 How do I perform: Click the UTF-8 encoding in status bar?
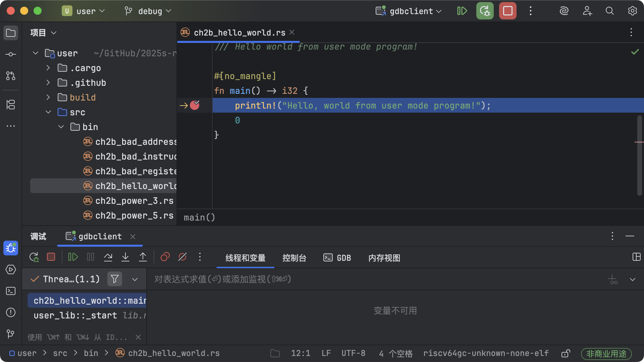click(x=353, y=353)
